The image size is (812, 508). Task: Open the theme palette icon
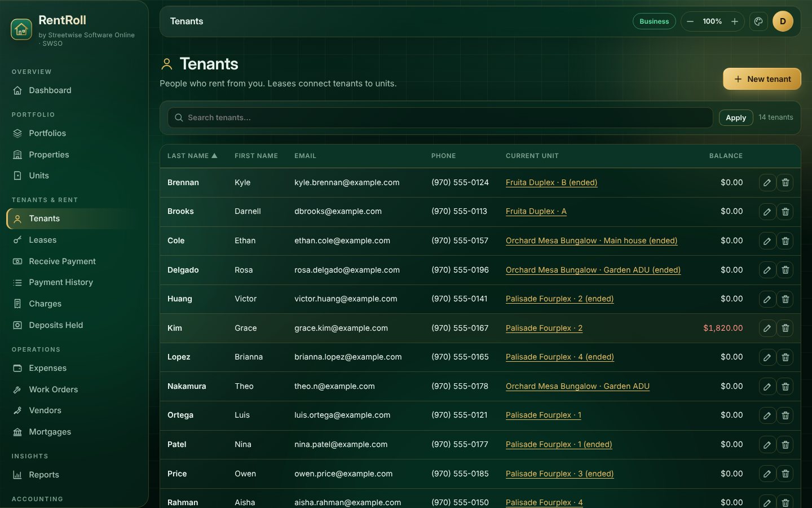pos(758,21)
